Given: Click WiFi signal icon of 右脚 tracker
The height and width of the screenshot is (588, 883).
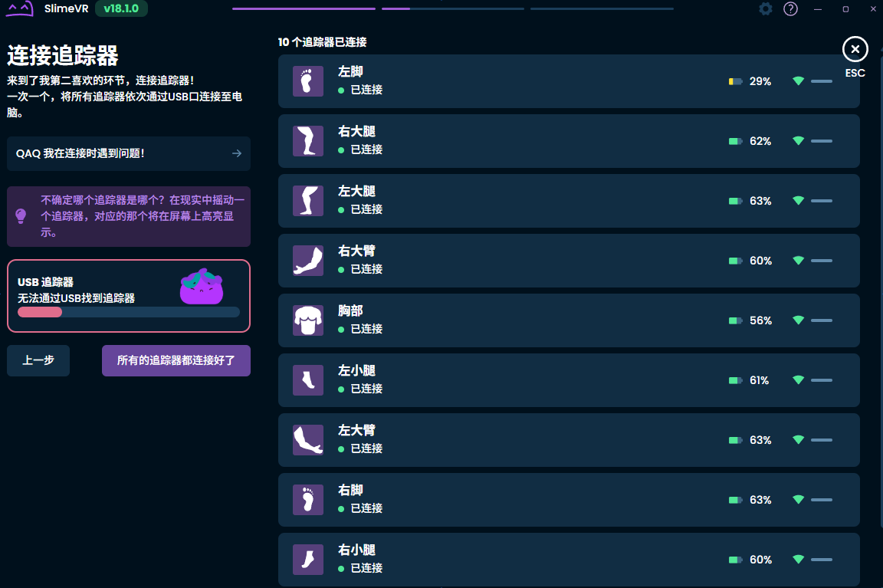Looking at the screenshot, I should (x=798, y=500).
